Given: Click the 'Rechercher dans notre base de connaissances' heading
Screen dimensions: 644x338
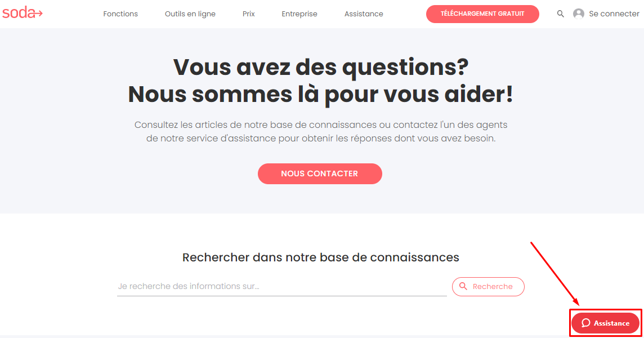Looking at the screenshot, I should (321, 257).
